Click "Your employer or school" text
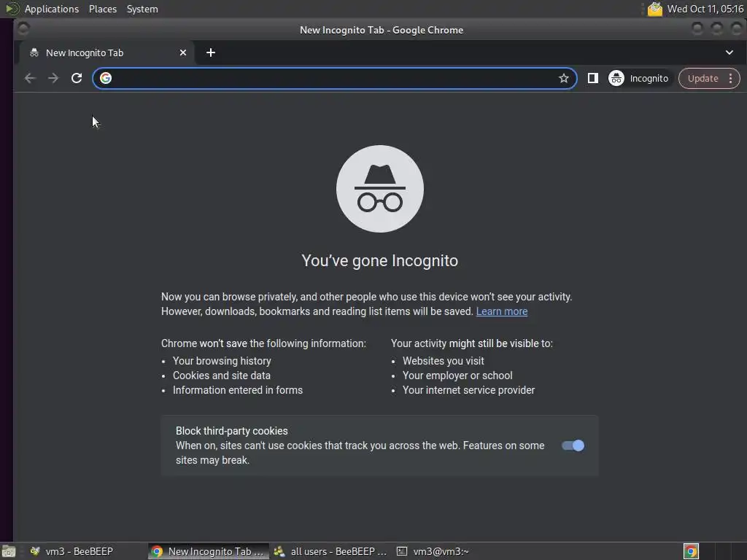This screenshot has width=747, height=560. (457, 376)
